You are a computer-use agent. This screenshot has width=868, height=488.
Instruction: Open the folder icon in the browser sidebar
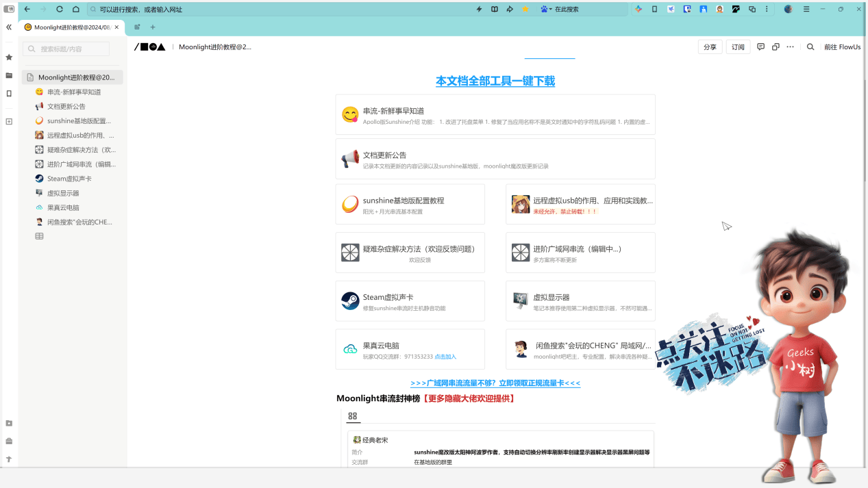tap(9, 75)
